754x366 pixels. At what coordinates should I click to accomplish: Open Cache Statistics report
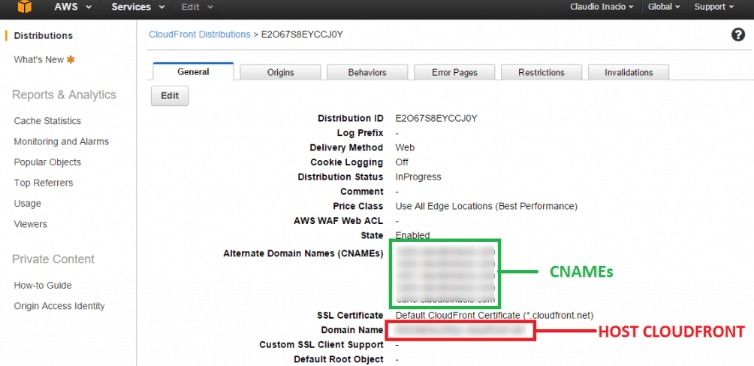pyautogui.click(x=47, y=121)
